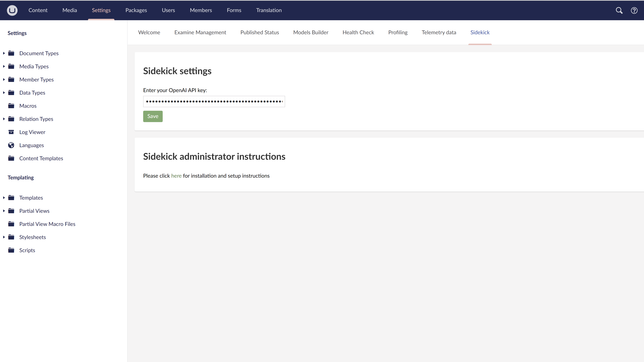This screenshot has height=362, width=644.
Task: Click the Stylesheets tree item
Action: coord(32,237)
